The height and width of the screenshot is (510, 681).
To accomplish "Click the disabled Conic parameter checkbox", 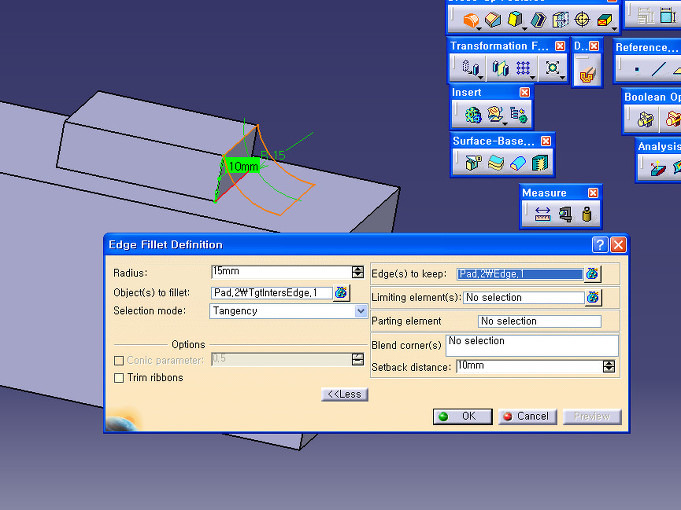I will [x=119, y=361].
